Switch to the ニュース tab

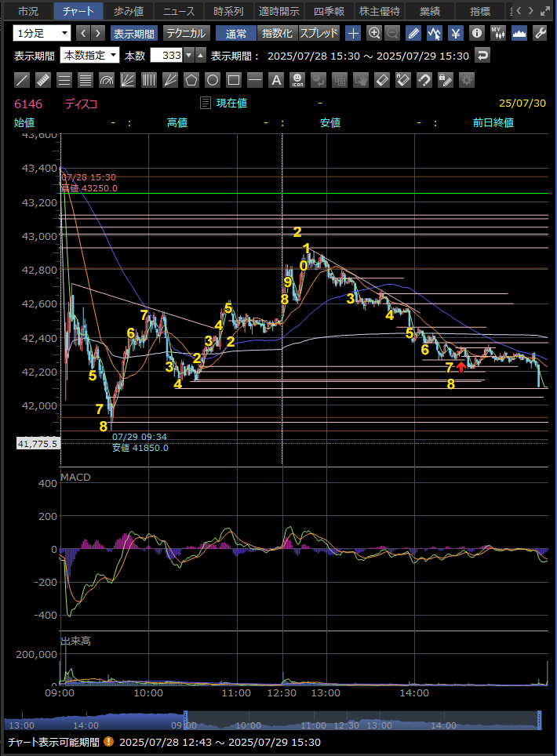coord(178,11)
